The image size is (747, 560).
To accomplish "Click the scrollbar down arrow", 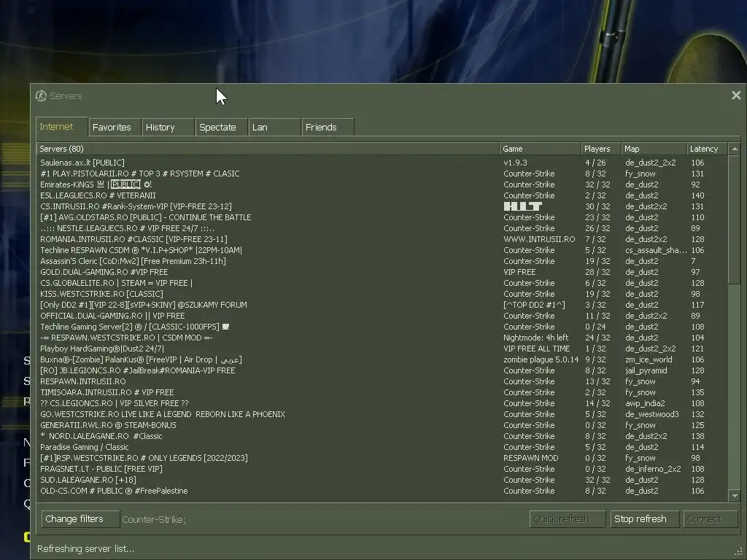I will 735,496.
